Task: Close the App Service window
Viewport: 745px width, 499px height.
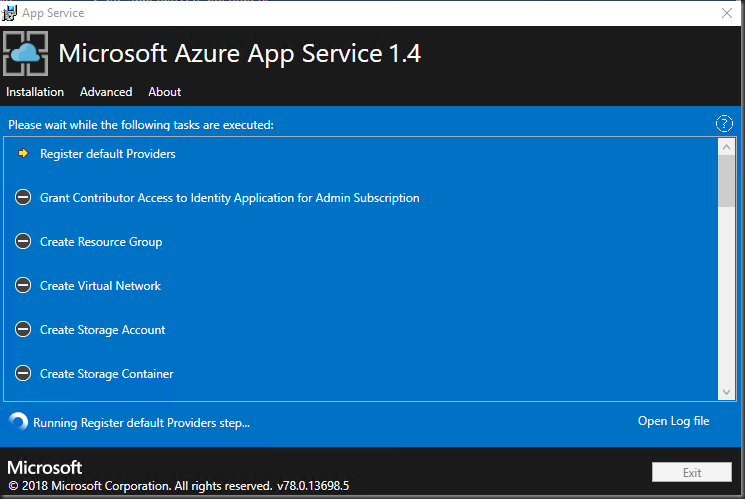Action: (727, 13)
